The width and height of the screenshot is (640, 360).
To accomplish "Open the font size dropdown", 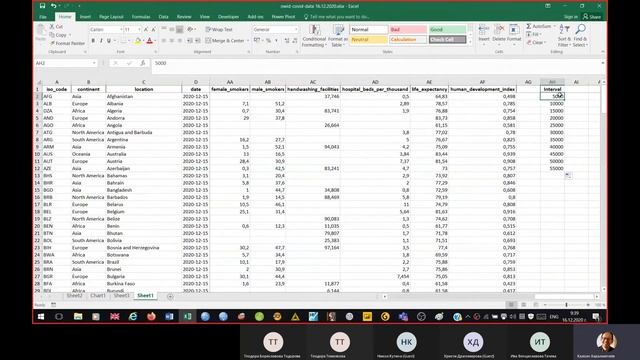I will [x=139, y=30].
